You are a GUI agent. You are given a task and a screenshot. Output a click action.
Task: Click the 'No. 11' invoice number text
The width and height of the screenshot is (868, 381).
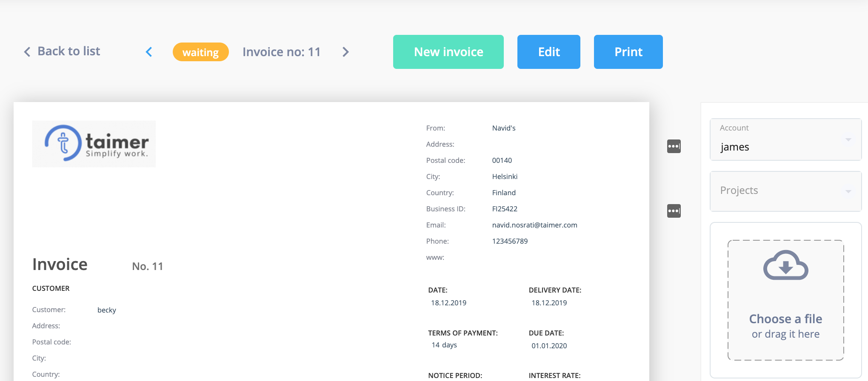click(x=148, y=266)
